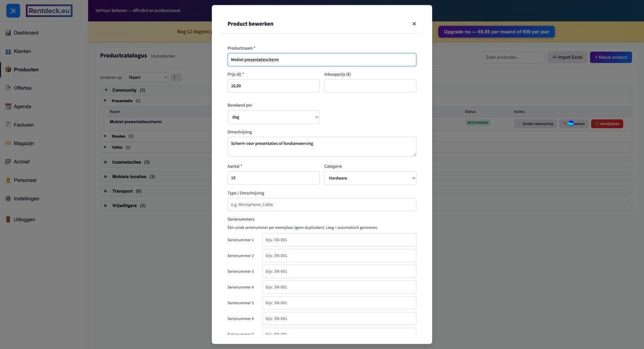Open Facturen in the sidebar menu
The width and height of the screenshot is (644, 349).
(x=23, y=125)
